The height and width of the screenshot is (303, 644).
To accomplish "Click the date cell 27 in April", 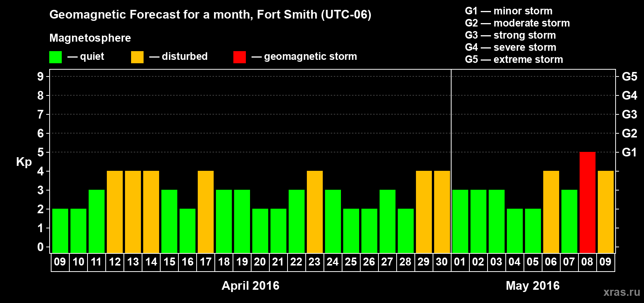I will (388, 262).
